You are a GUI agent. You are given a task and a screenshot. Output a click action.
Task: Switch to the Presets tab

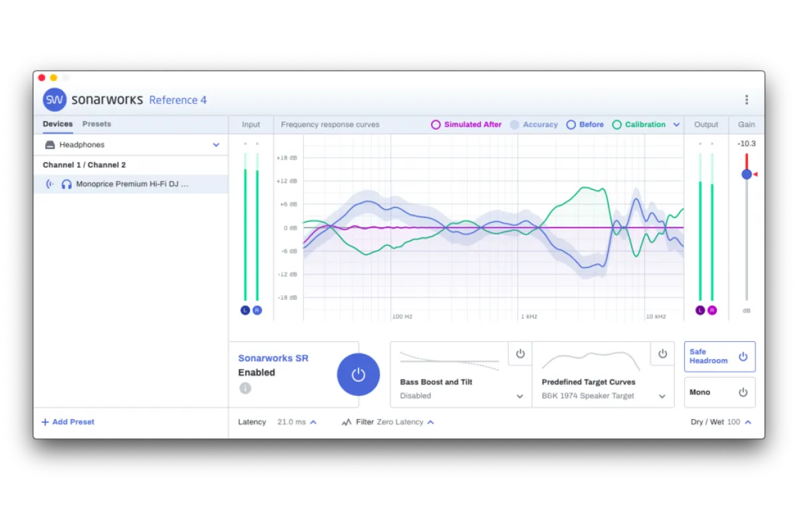pos(96,124)
